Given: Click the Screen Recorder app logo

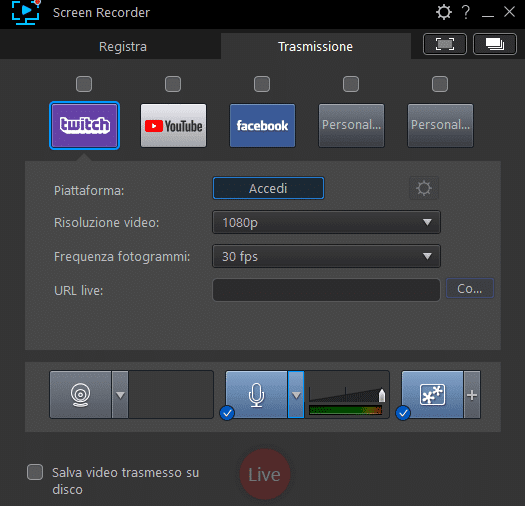Looking at the screenshot, I should click(25, 12).
